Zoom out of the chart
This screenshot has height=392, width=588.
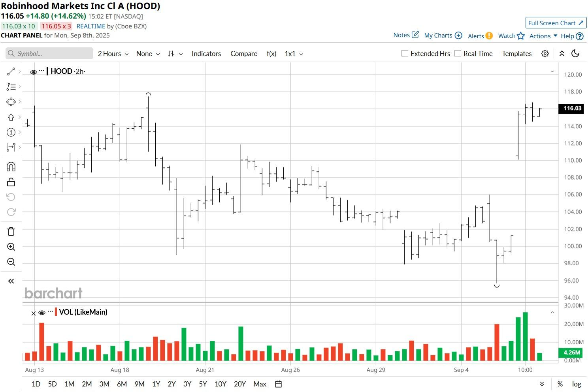pos(11,262)
